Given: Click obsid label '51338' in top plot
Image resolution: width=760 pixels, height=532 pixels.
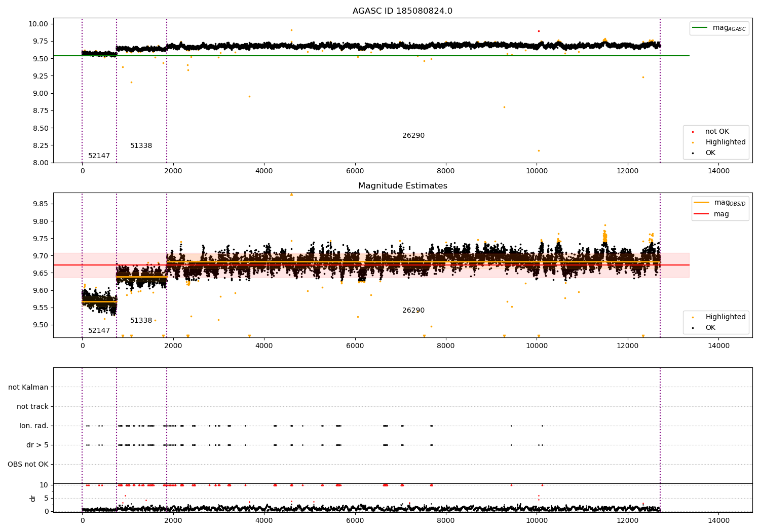Looking at the screenshot, I should pos(141,146).
